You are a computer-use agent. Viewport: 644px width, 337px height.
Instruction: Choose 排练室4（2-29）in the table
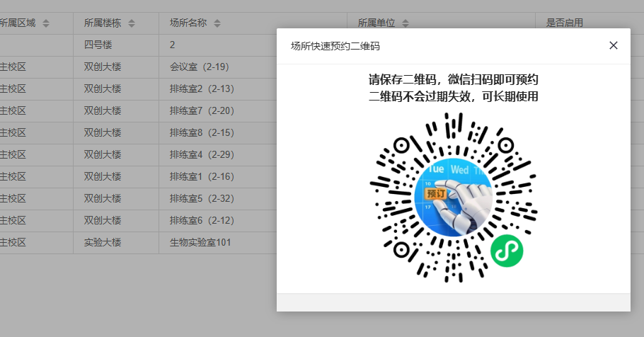tap(202, 155)
